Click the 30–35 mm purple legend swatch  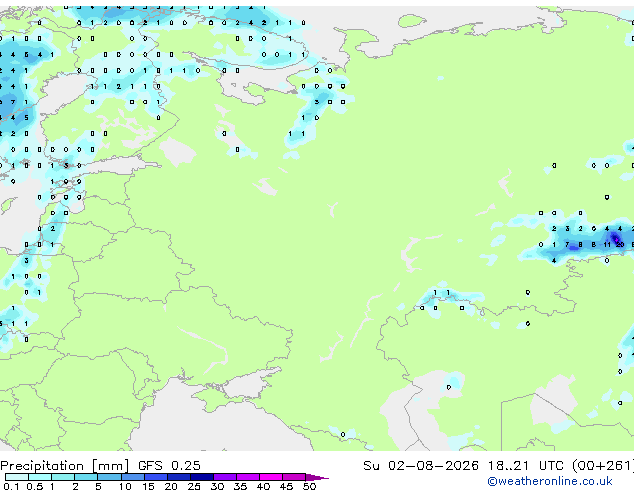[224, 477]
